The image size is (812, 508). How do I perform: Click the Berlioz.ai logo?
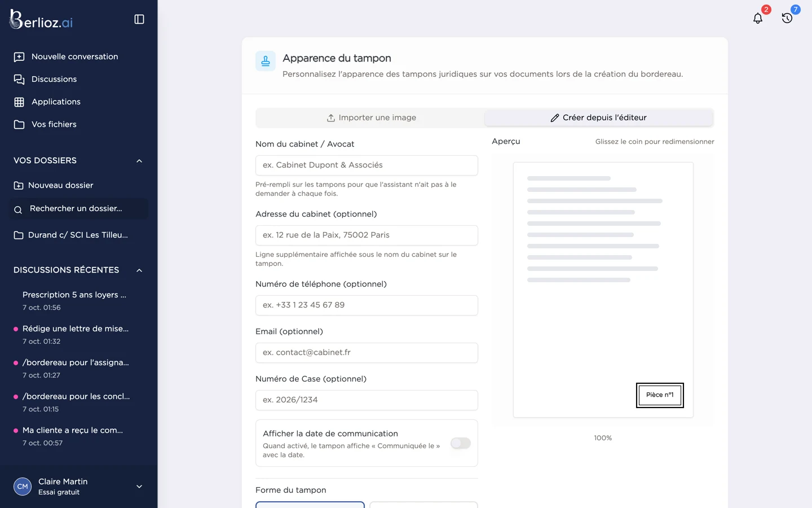tap(41, 20)
